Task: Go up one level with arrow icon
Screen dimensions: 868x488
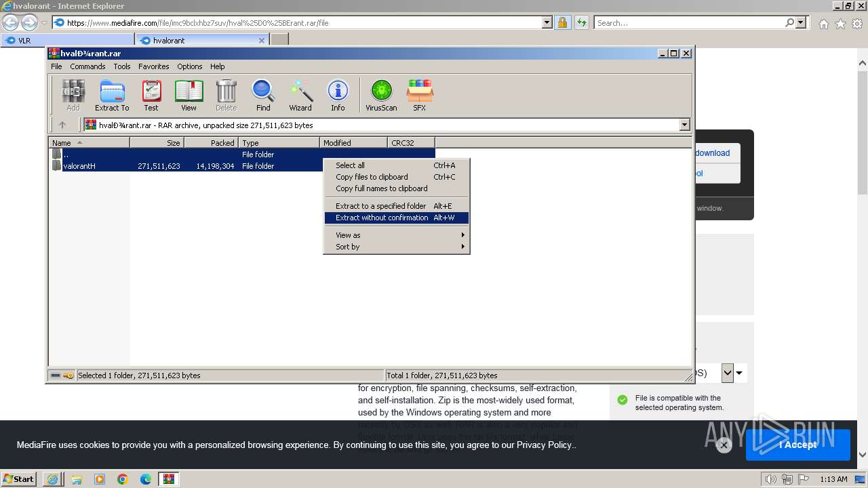Action: point(62,125)
